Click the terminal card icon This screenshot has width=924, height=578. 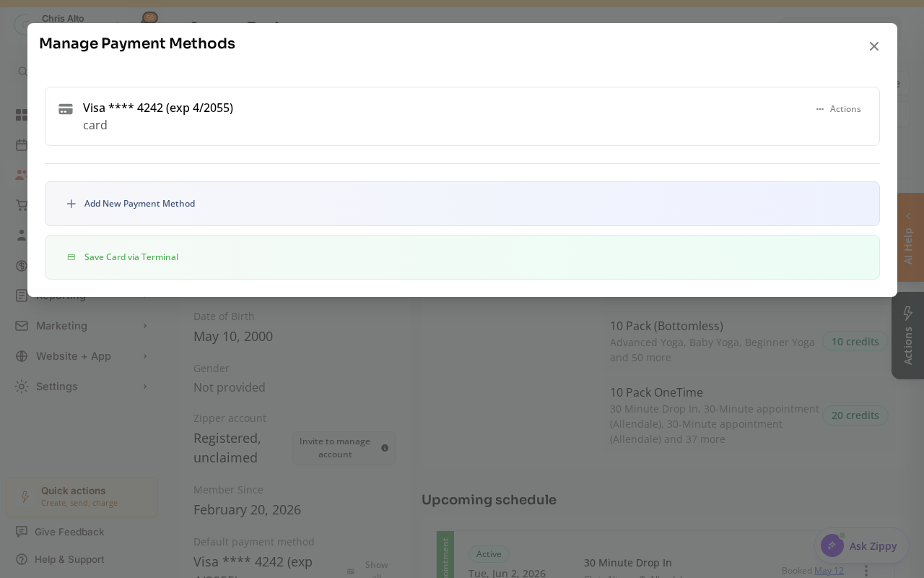(x=71, y=257)
